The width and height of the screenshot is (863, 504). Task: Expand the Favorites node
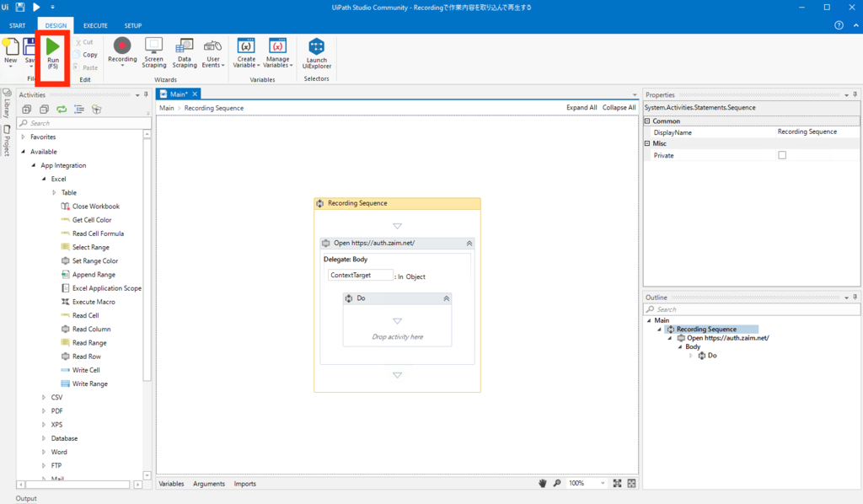pyautogui.click(x=23, y=137)
